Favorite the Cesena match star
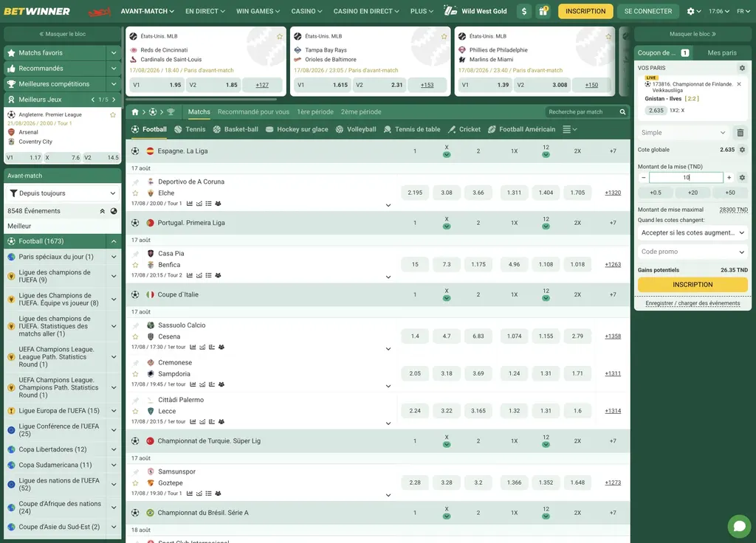Screen dimensions: 756x543 pos(136,336)
